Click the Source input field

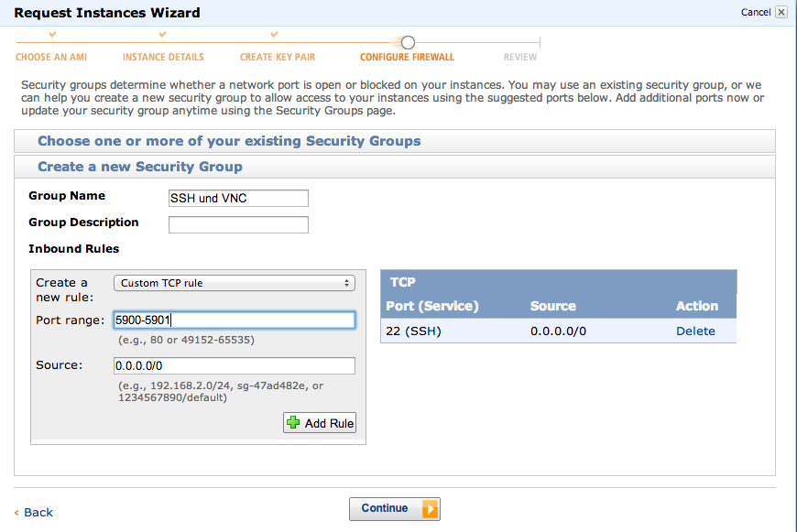235,366
